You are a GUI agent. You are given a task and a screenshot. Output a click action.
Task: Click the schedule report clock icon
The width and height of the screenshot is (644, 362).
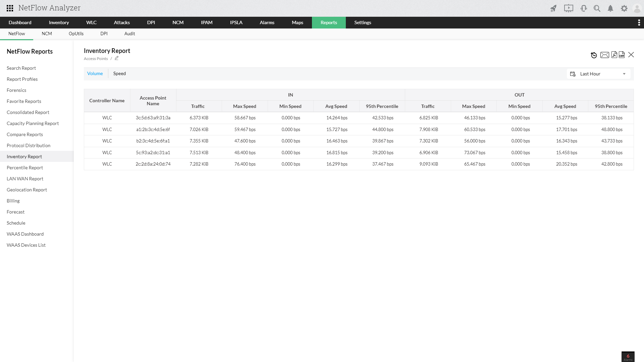click(594, 55)
